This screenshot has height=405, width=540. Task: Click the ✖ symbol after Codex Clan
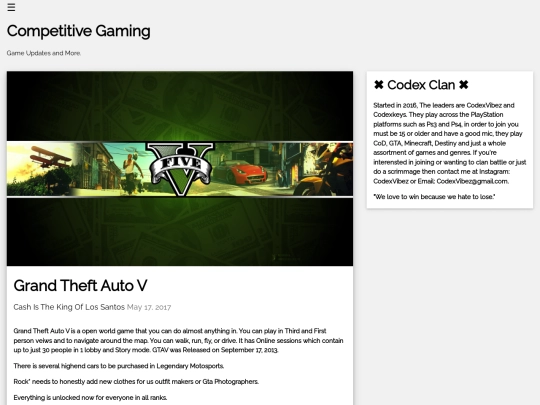click(x=464, y=85)
